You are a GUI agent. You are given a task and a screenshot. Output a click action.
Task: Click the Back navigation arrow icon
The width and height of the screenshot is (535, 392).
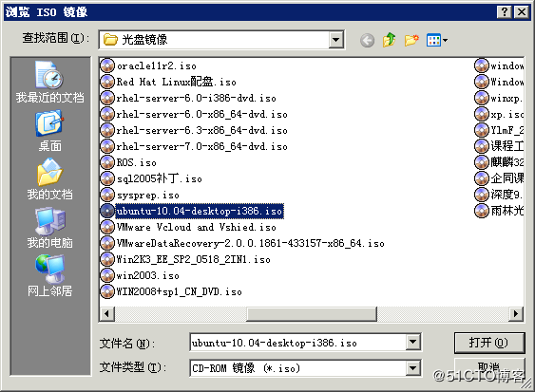367,41
